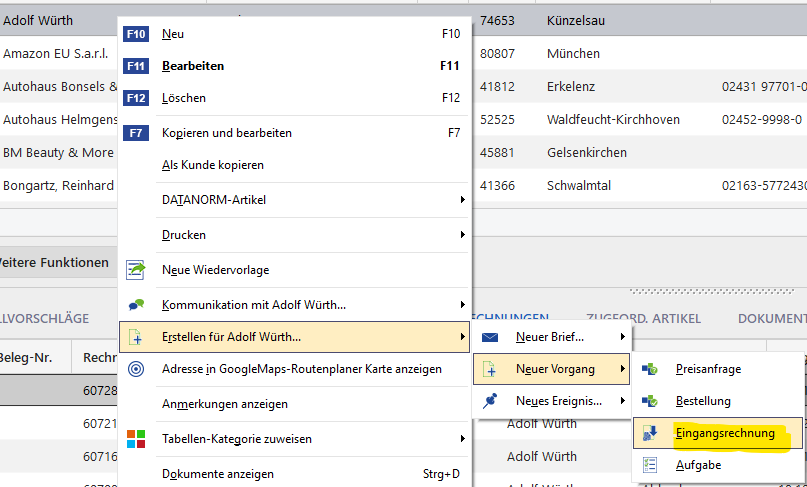Select the Adolf Würth supplier row
Image resolution: width=807 pixels, height=487 pixels.
(404, 21)
